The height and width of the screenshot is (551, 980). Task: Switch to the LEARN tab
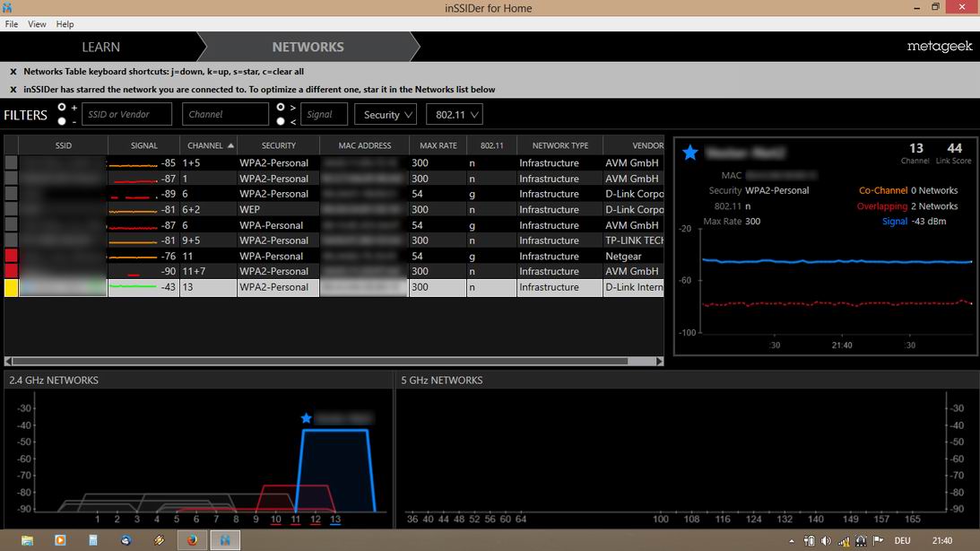click(x=100, y=47)
